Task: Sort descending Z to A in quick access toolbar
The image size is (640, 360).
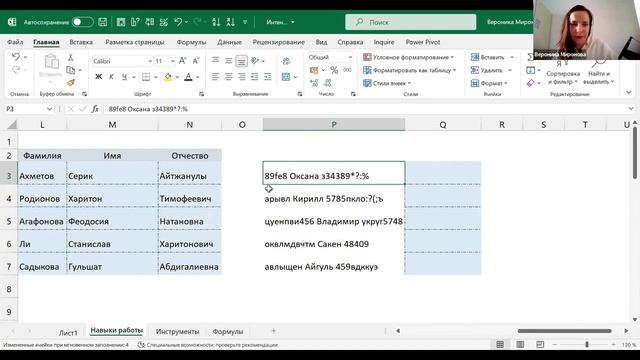Action: click(231, 22)
